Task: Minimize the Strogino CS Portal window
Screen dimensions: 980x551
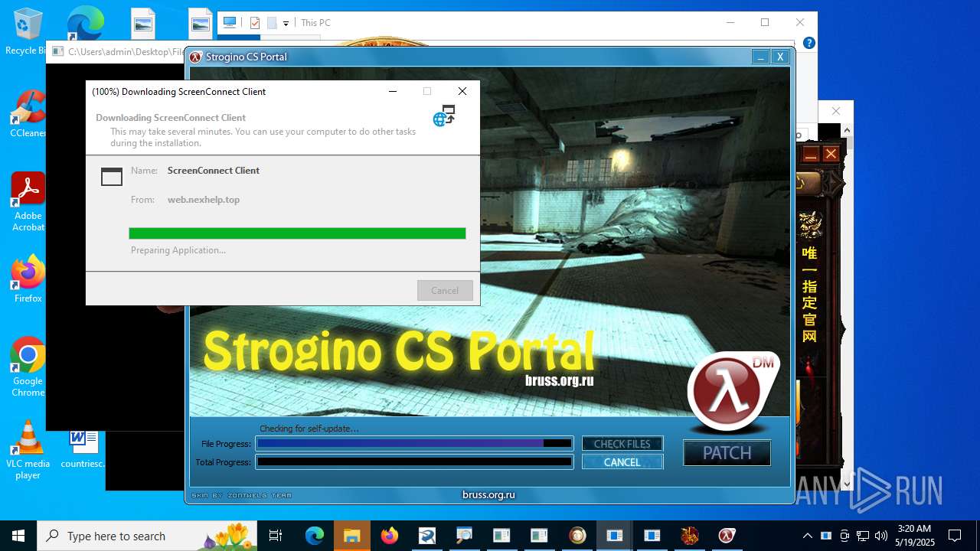Action: pos(760,57)
